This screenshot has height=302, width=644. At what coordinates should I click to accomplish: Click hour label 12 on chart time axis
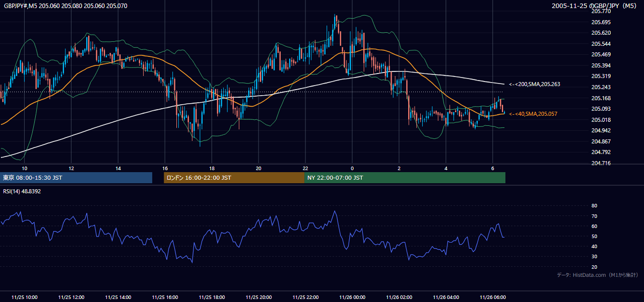[x=71, y=168]
